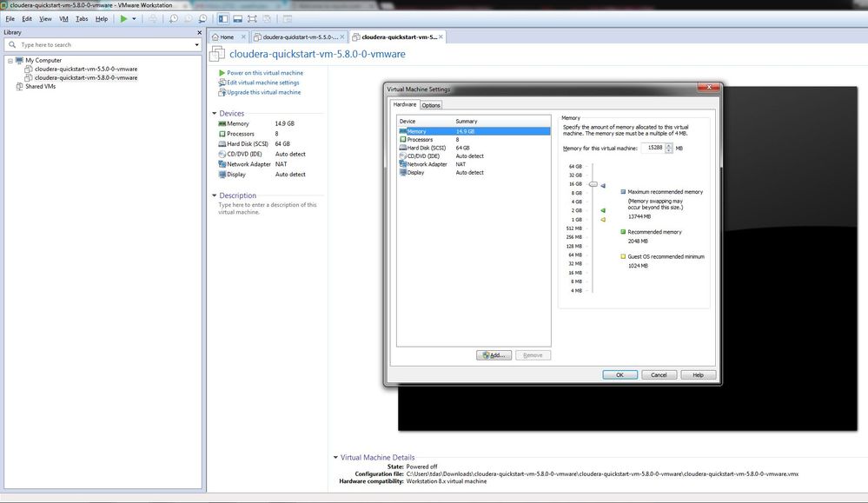
Task: Open the VM menu in the menu bar
Action: (63, 18)
